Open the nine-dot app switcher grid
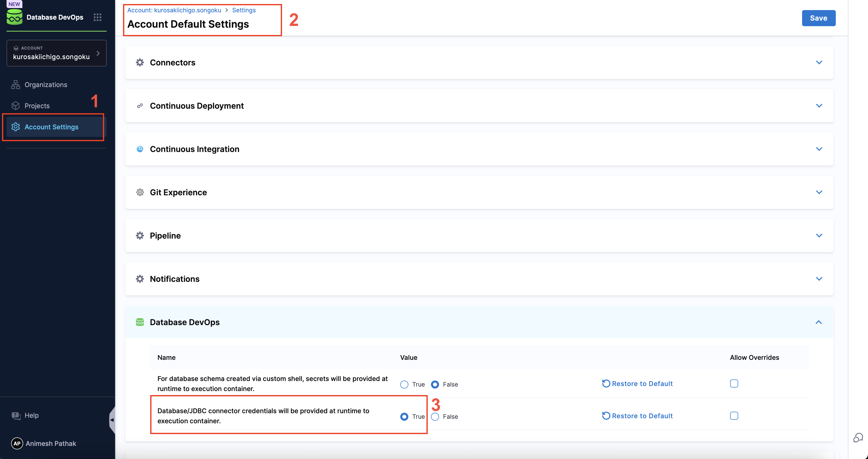Viewport: 868px width, 459px height. tap(97, 17)
